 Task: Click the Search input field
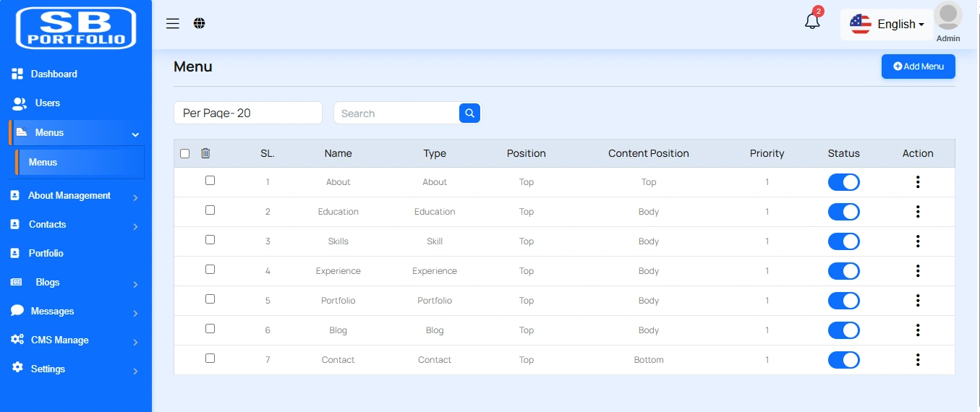coord(396,113)
